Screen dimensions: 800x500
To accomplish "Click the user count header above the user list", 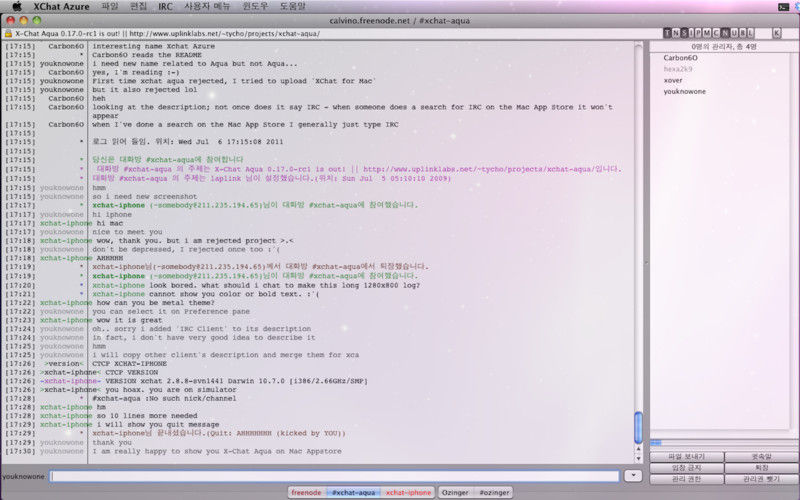I will [724, 46].
